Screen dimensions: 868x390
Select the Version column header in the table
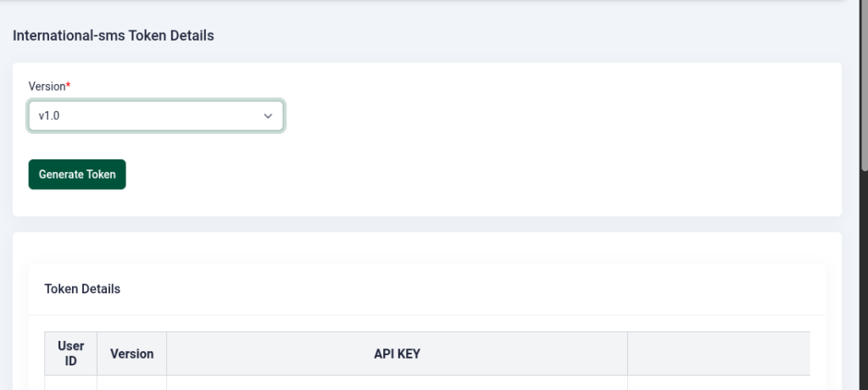131,354
